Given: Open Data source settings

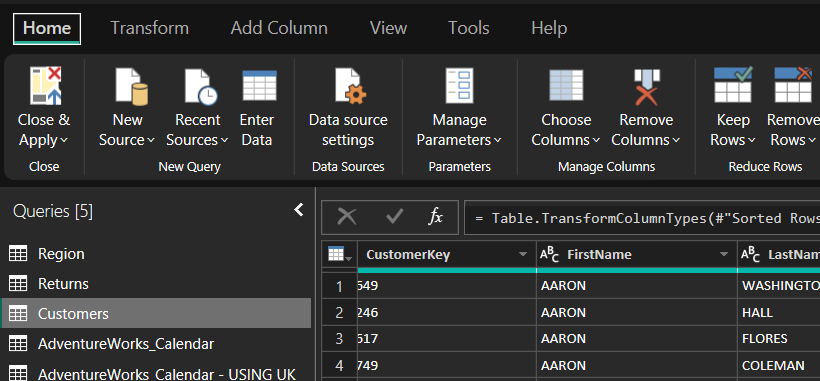Looking at the screenshot, I should tap(349, 86).
